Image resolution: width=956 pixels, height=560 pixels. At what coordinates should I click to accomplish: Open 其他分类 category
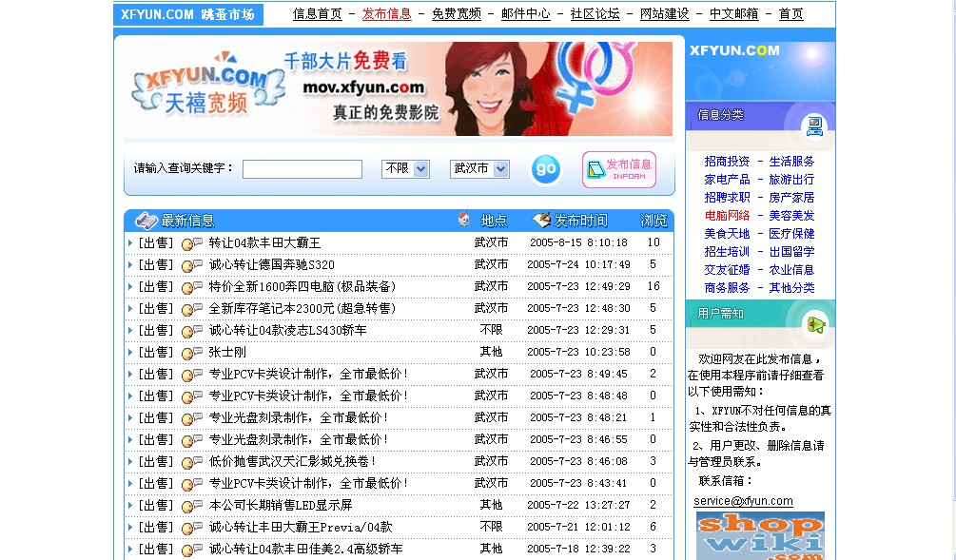pyautogui.click(x=791, y=288)
